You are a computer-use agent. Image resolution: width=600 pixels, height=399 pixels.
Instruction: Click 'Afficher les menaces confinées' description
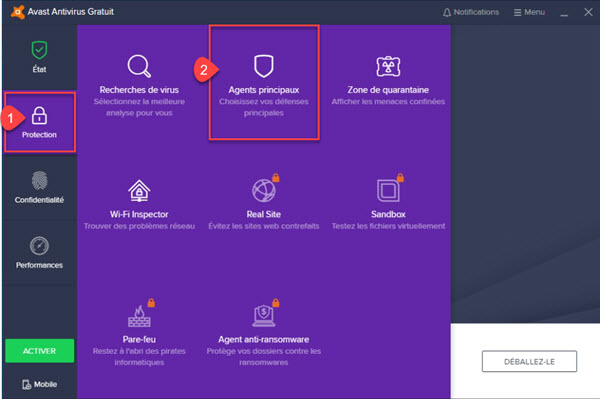click(x=388, y=102)
